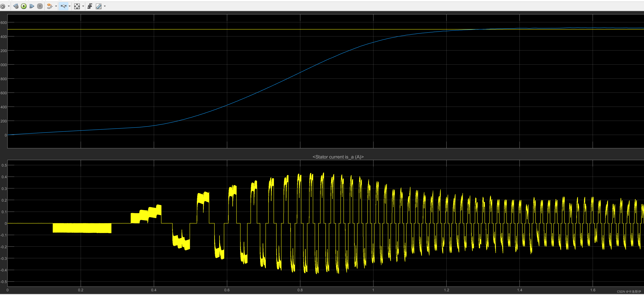Click the step back simulation button
644x295 pixels.
(x=16, y=6)
